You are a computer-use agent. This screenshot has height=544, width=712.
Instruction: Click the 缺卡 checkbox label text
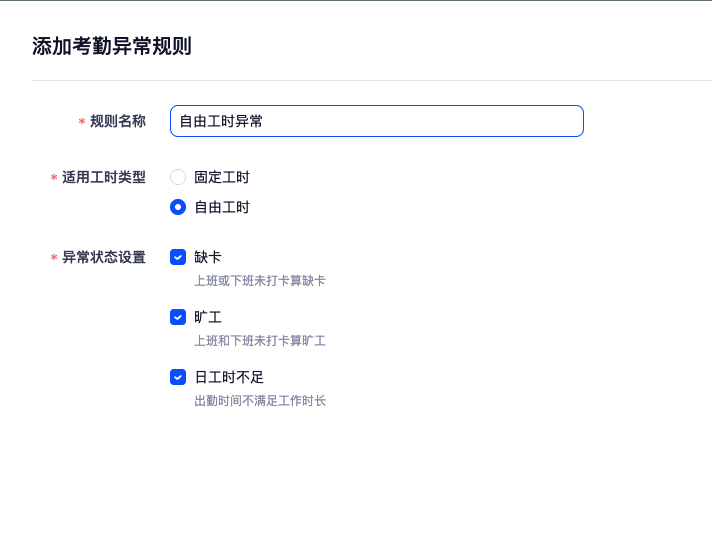(208, 257)
